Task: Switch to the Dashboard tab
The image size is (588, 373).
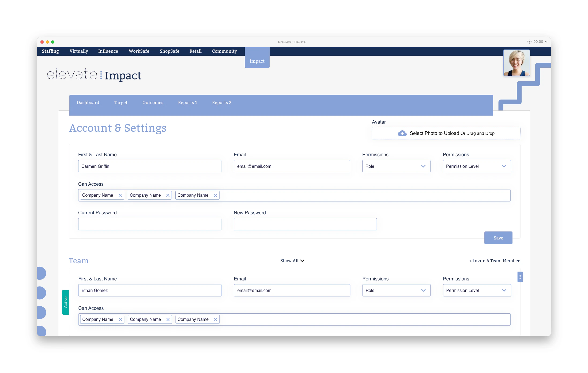Action: pos(88,102)
